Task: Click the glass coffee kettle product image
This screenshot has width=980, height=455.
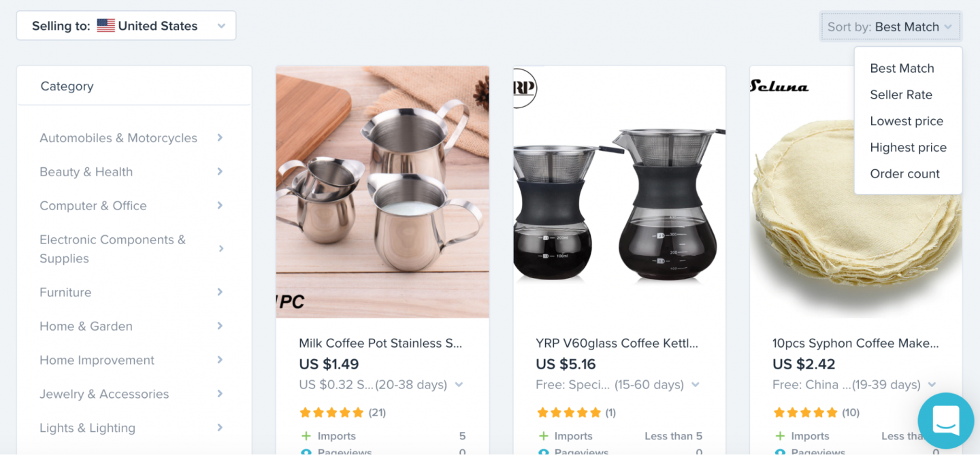Action: click(619, 192)
